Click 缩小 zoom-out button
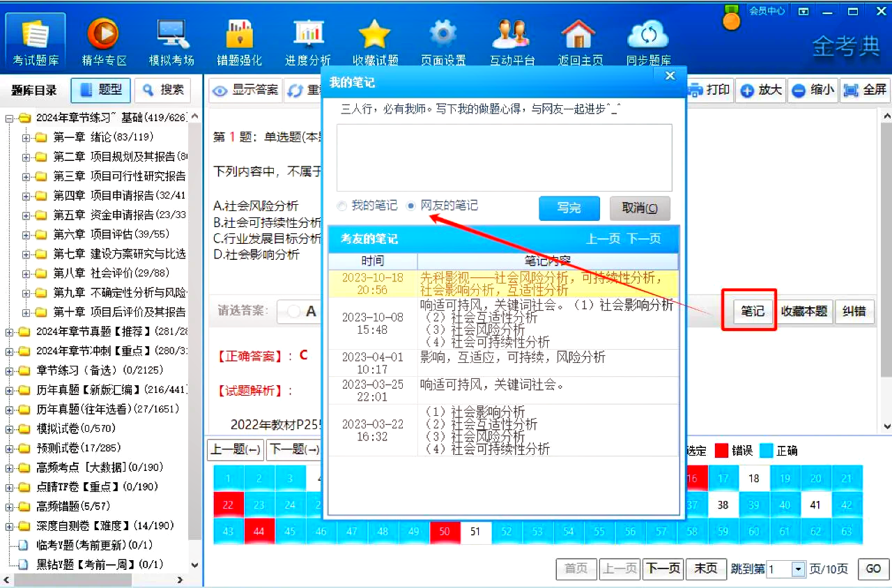This screenshot has width=892, height=588. tap(813, 91)
